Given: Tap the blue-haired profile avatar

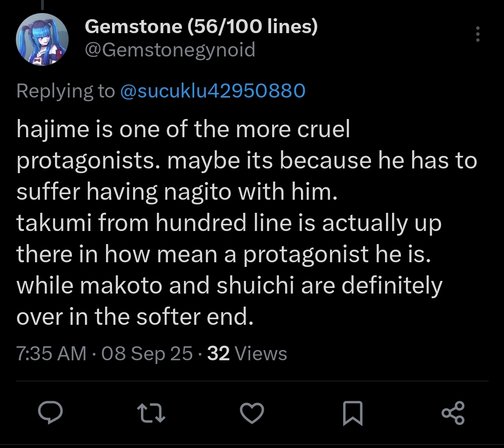Looking at the screenshot, I should [42, 39].
